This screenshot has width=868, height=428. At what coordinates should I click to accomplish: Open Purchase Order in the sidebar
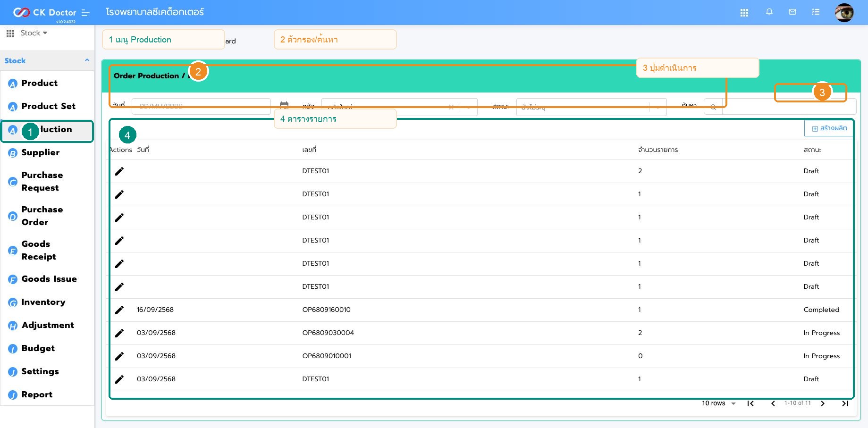click(x=42, y=216)
